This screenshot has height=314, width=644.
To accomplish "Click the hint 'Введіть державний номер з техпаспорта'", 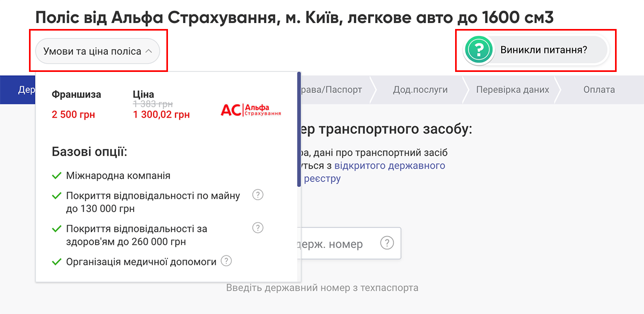I will [x=322, y=288].
